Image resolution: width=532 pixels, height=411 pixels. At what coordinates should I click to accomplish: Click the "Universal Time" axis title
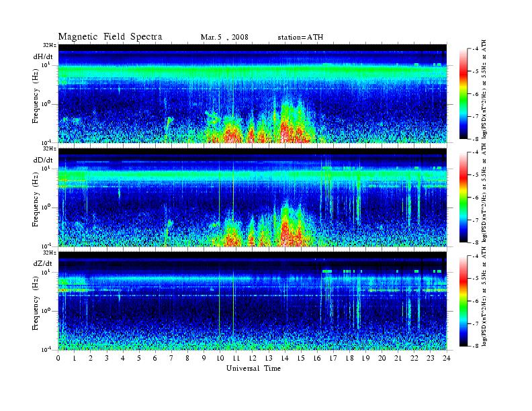coord(253,368)
